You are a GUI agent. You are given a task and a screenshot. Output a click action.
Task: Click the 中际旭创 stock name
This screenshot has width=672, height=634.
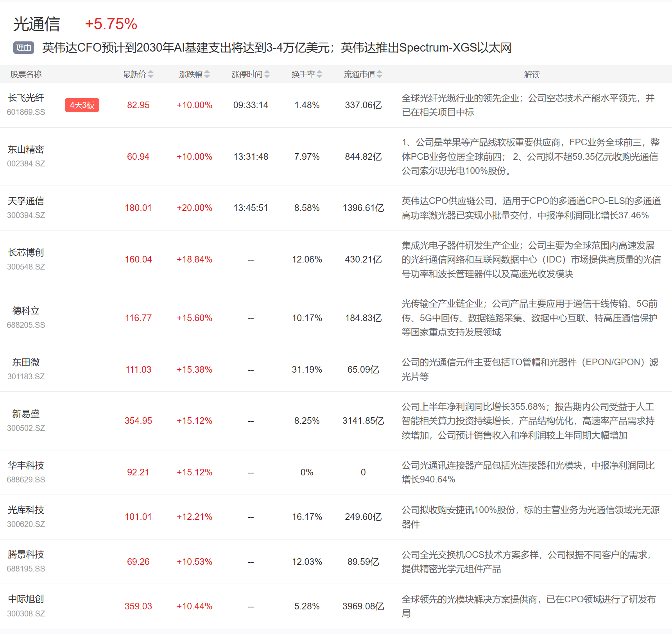pyautogui.click(x=26, y=599)
